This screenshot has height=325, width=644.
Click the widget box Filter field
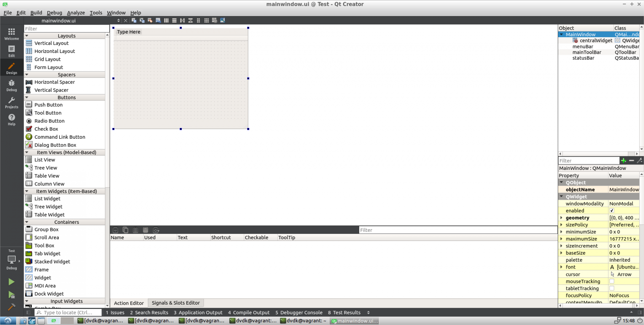click(67, 29)
